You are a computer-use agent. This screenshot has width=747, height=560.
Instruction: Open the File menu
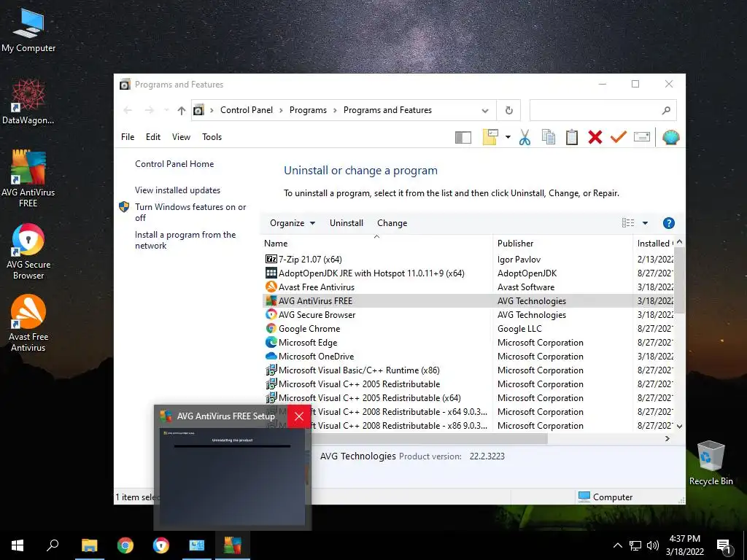click(128, 137)
